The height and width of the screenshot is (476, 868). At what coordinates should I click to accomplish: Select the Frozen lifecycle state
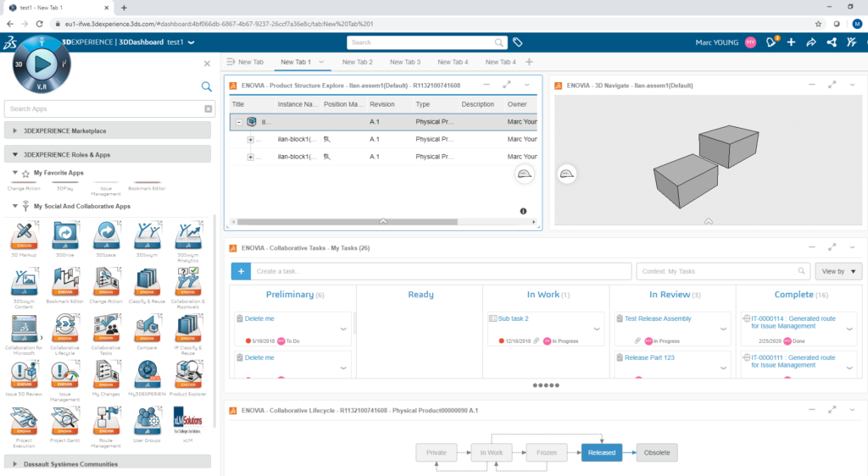(x=547, y=453)
